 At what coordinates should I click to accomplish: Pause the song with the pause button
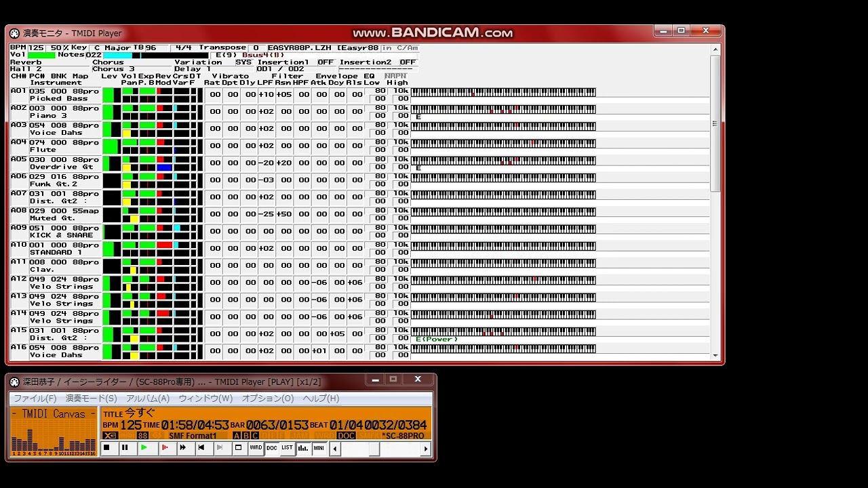[125, 448]
